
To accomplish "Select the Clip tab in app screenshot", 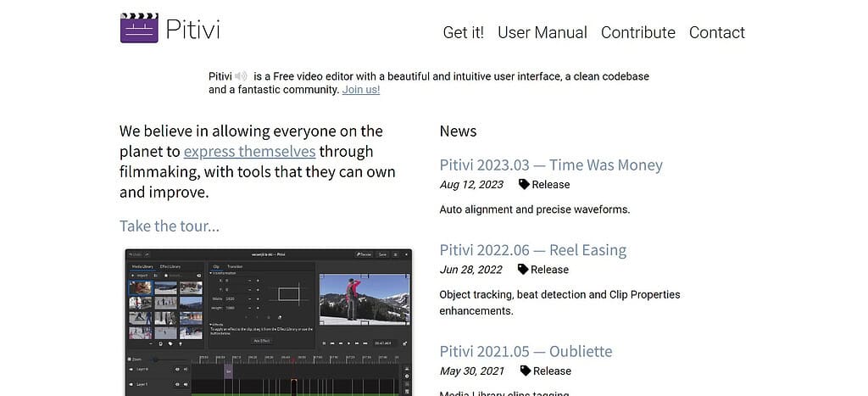I will 216,267.
